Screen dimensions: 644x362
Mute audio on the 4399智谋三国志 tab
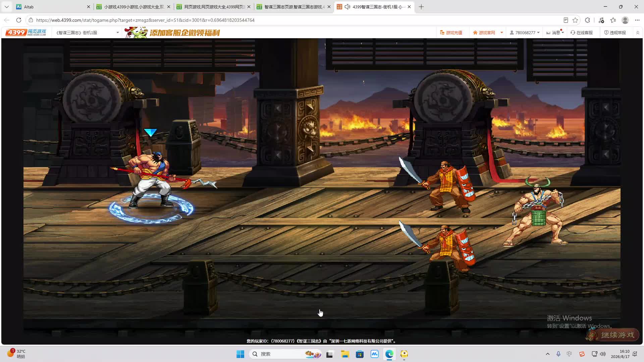coord(347,7)
